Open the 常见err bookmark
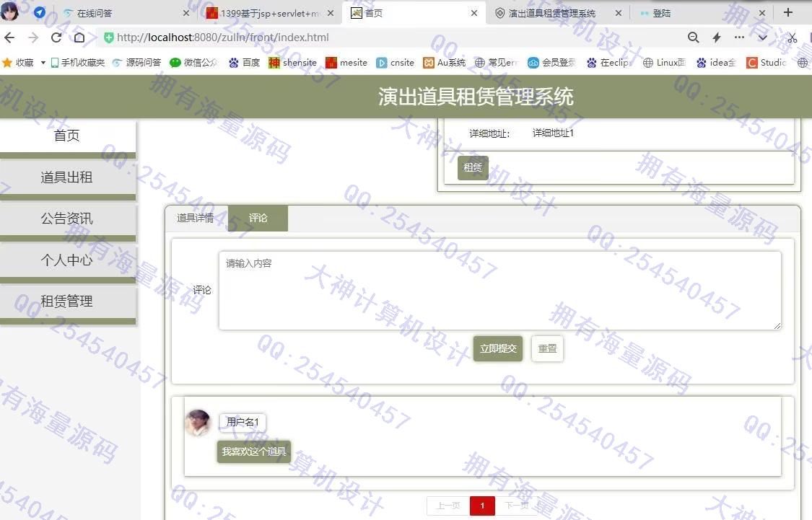The height and width of the screenshot is (520, 812). point(496,63)
